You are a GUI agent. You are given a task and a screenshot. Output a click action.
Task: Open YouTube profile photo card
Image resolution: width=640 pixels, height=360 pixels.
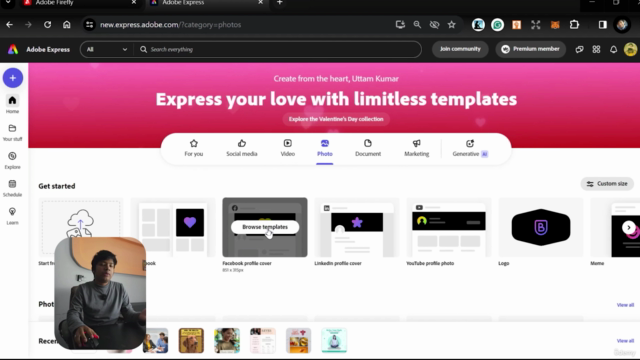coord(449,227)
